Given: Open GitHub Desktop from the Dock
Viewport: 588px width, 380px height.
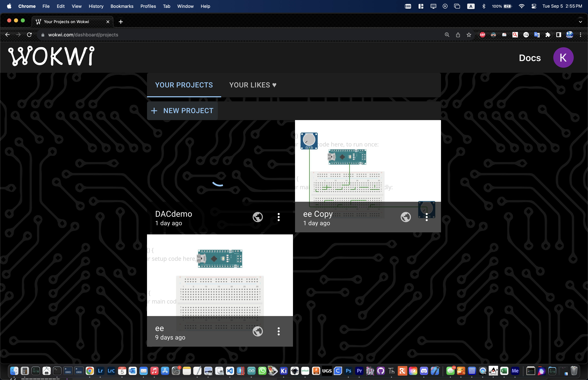Looking at the screenshot, I should click(x=381, y=371).
